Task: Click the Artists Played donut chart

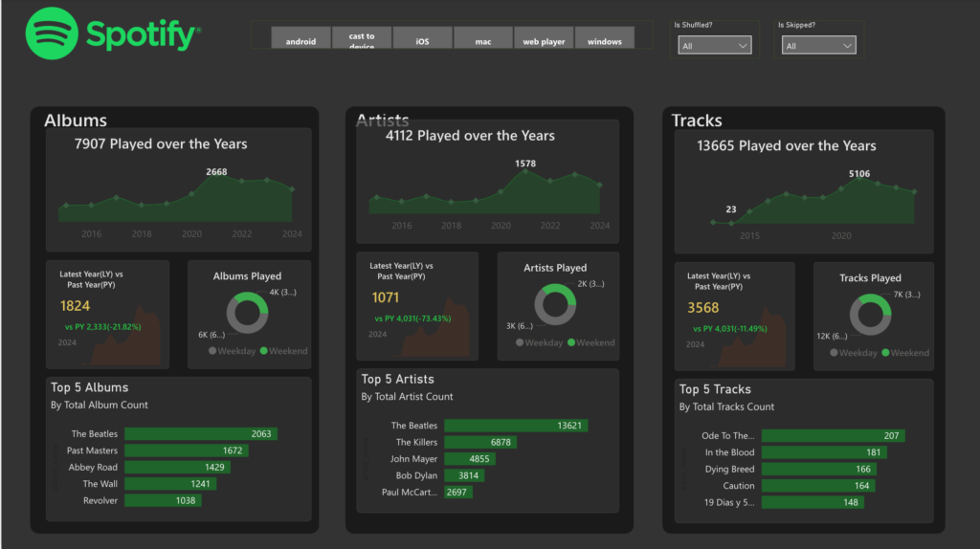Action: 555,305
